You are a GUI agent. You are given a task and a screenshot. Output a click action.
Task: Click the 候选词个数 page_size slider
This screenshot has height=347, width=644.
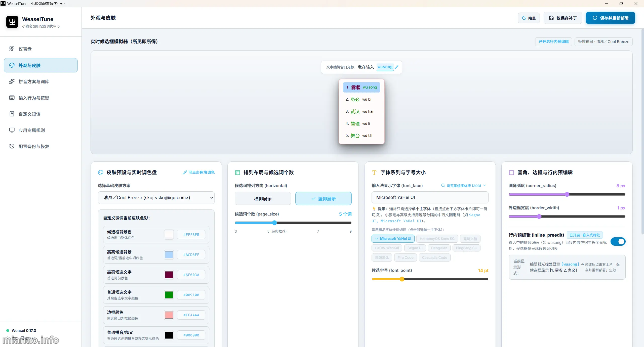293,223
